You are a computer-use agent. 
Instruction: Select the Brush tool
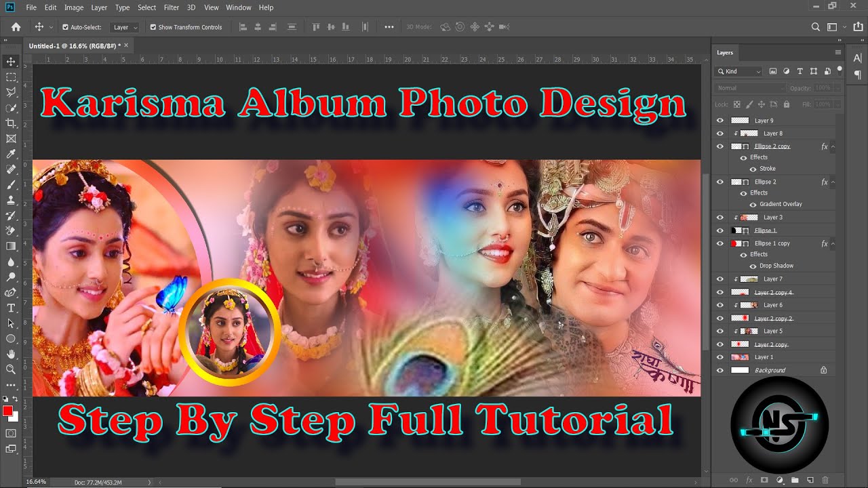11,184
